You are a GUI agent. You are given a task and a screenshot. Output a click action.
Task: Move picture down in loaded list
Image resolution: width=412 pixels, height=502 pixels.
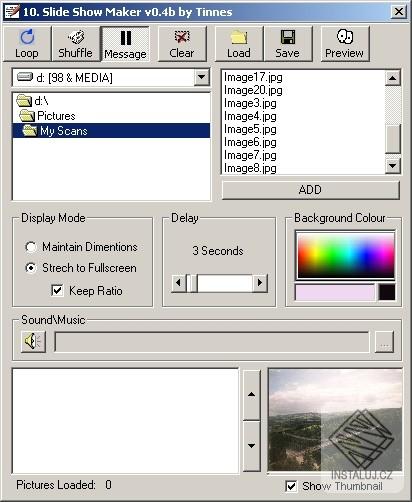coord(252,446)
